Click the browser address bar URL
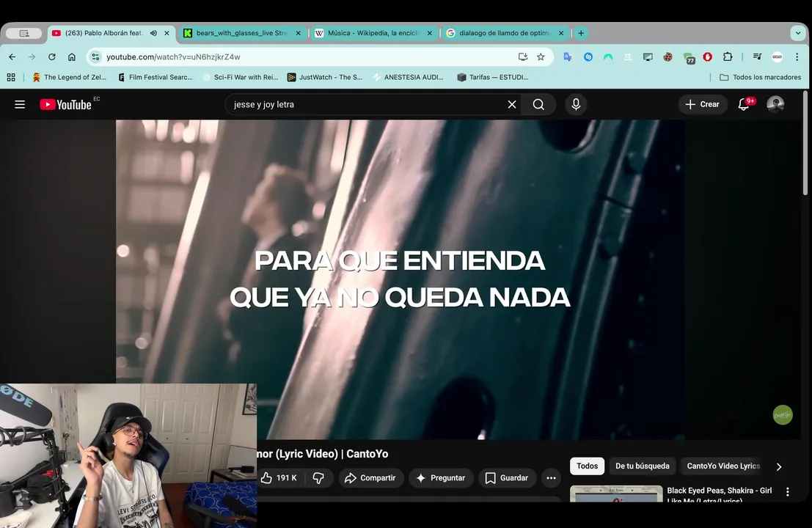Viewport: 812px width, 528px height. pyautogui.click(x=174, y=57)
